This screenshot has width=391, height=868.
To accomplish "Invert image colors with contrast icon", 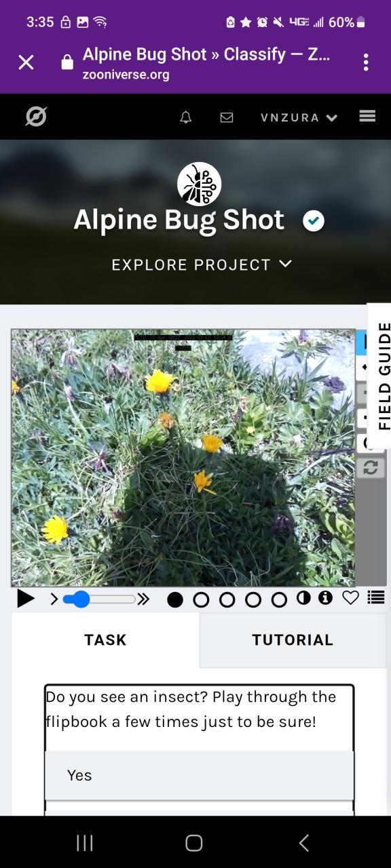I will [303, 597].
